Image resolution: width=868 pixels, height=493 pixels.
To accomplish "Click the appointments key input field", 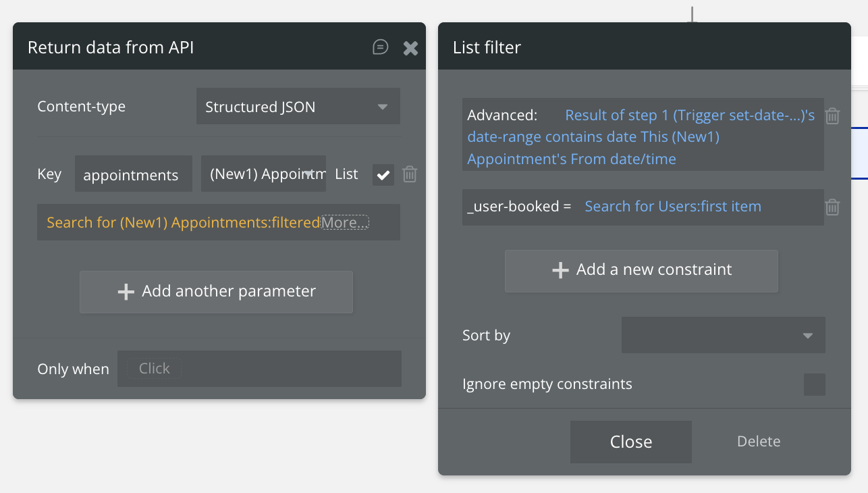I will pos(133,175).
